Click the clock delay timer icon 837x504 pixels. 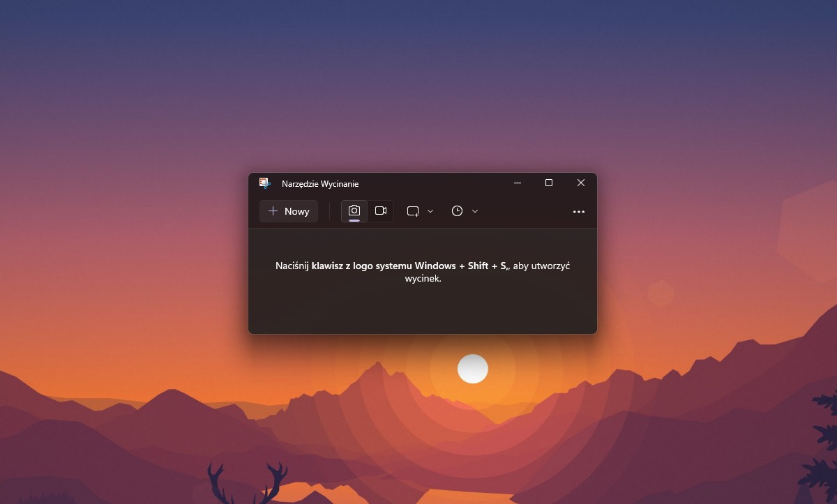pos(457,211)
